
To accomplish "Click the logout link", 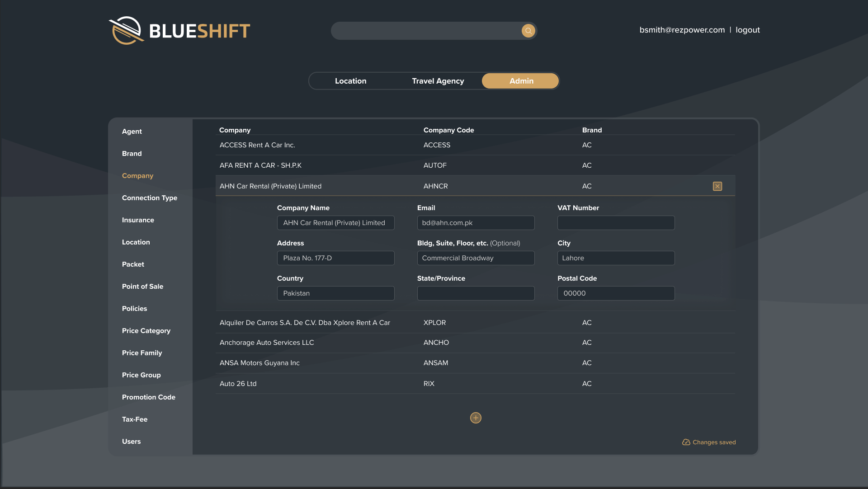I will (747, 30).
